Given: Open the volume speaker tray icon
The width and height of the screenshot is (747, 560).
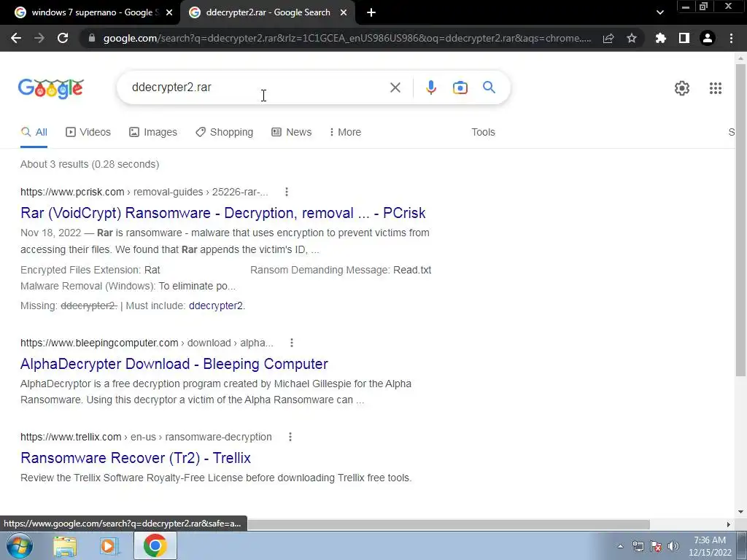Looking at the screenshot, I should (673, 546).
